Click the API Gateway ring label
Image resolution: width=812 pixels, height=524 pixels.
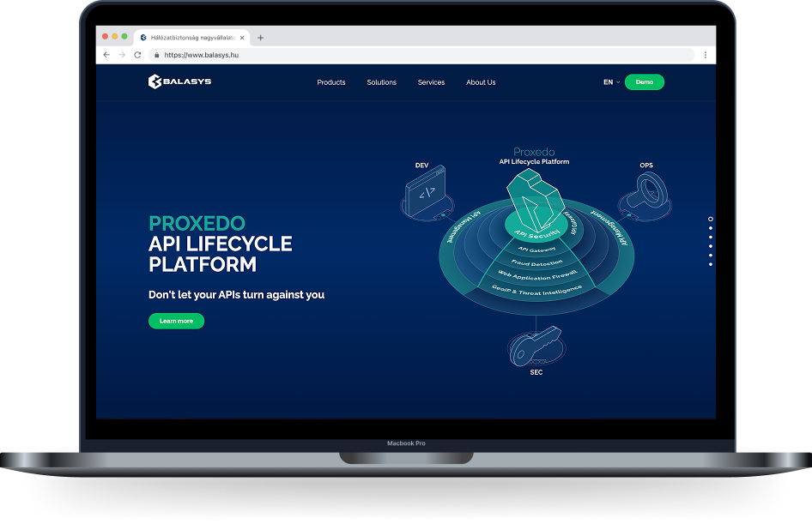(537, 250)
